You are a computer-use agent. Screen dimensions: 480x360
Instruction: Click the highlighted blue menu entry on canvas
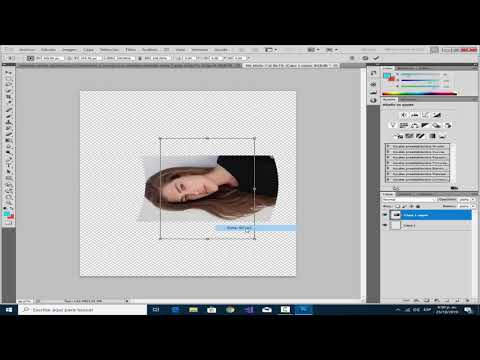[255, 228]
